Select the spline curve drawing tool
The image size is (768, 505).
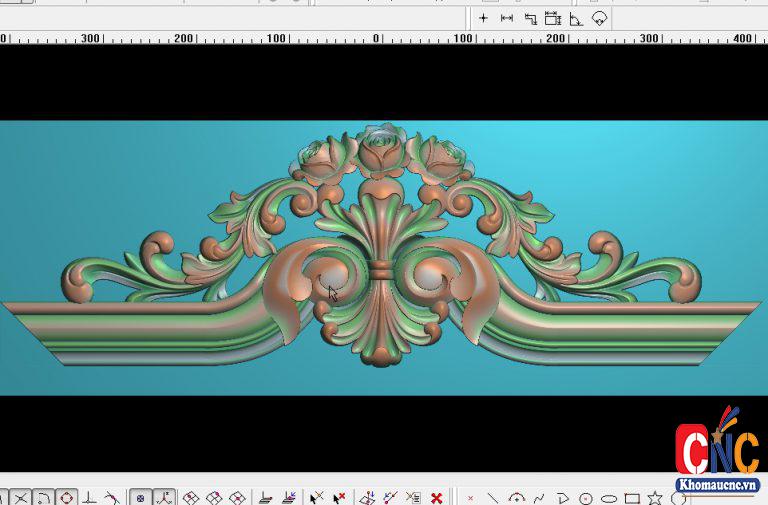click(x=539, y=497)
